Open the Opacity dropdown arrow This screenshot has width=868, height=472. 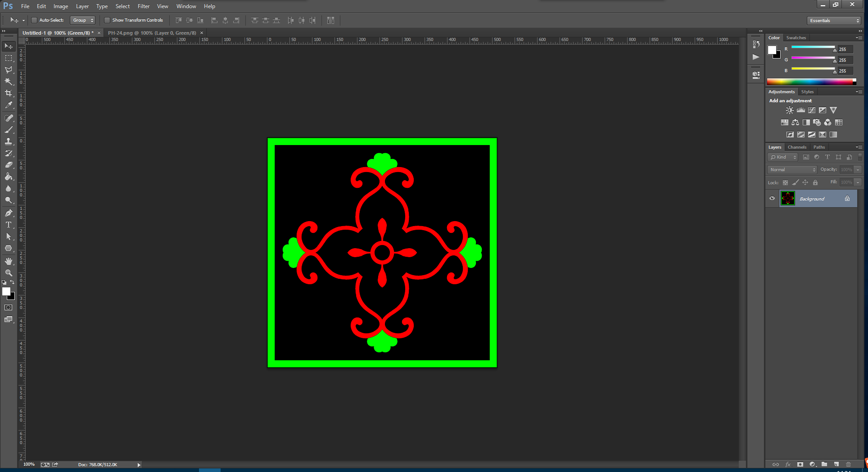point(858,170)
